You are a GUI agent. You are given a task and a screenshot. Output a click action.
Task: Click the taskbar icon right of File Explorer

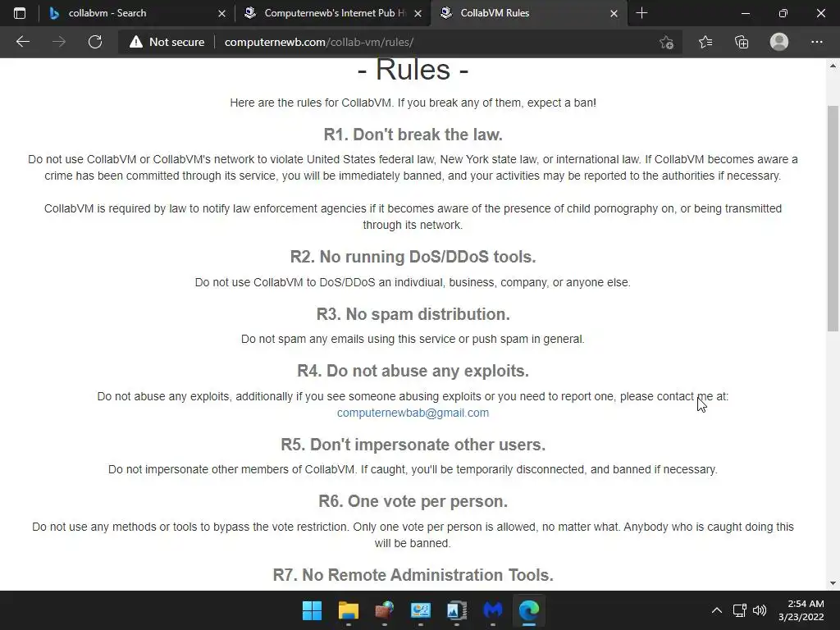(384, 610)
